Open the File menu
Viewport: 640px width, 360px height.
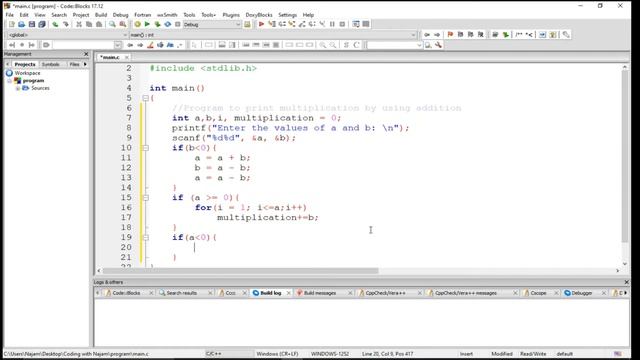click(9, 15)
